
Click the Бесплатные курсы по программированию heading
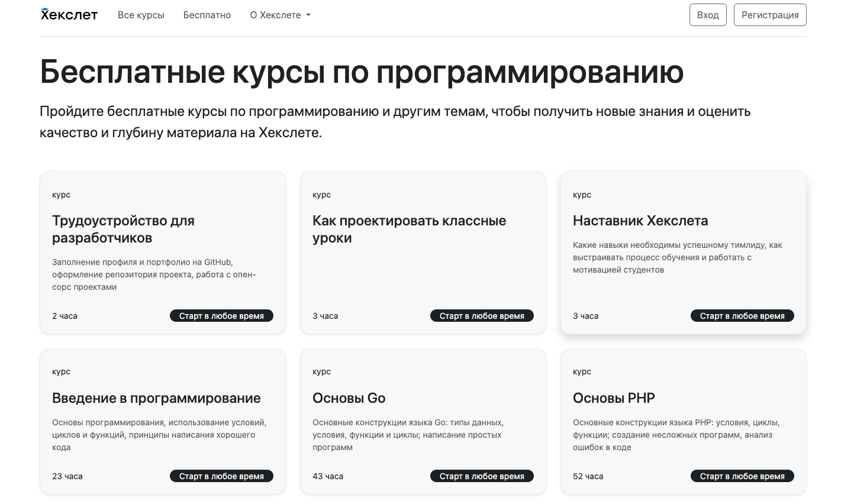362,72
